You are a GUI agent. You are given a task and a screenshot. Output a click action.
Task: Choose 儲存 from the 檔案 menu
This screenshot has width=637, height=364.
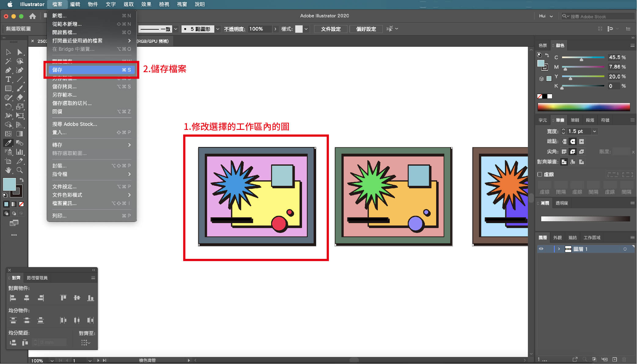[x=91, y=70]
